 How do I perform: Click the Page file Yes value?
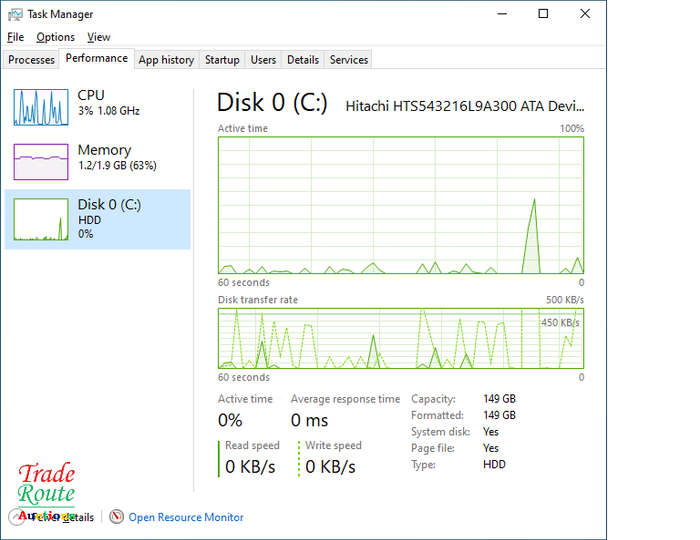491,448
